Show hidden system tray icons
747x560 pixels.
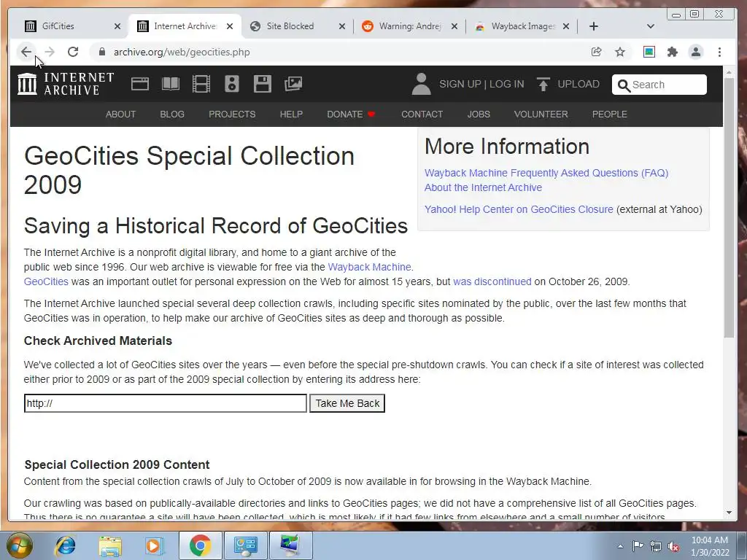pyautogui.click(x=620, y=546)
